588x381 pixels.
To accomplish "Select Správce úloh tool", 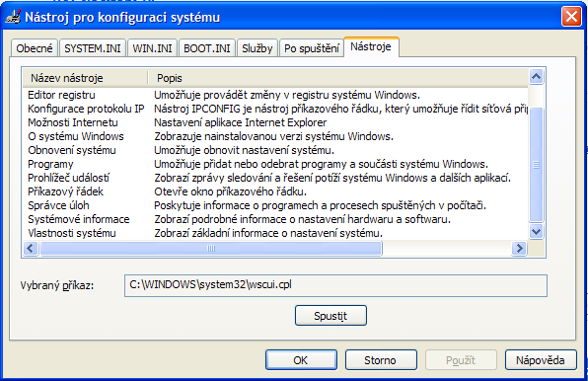I will 58,205.
